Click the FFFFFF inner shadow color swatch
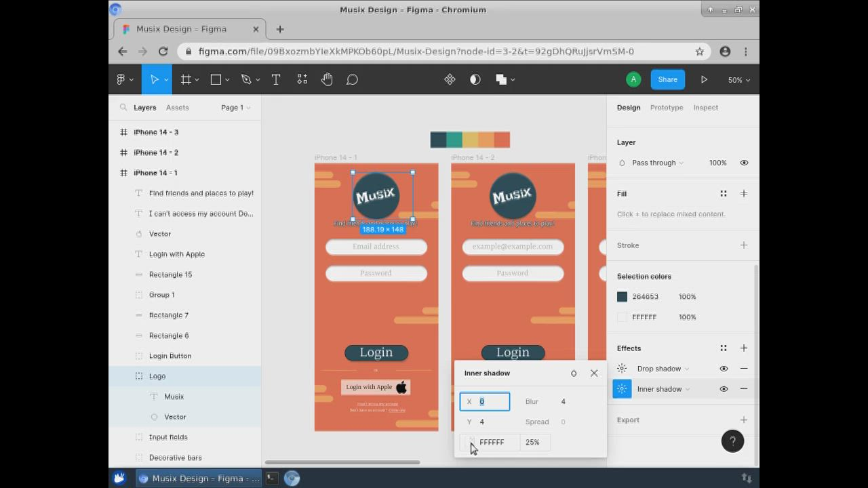The image size is (868, 488). pyautogui.click(x=473, y=442)
